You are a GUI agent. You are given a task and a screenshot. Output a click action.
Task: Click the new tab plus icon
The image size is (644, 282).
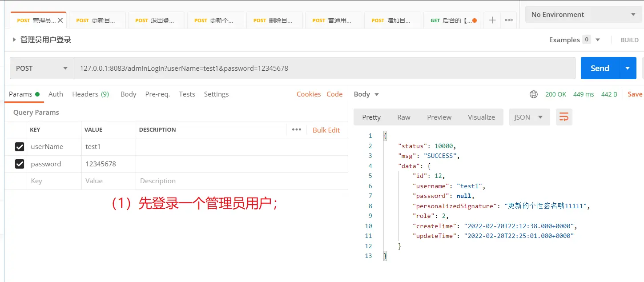[492, 20]
